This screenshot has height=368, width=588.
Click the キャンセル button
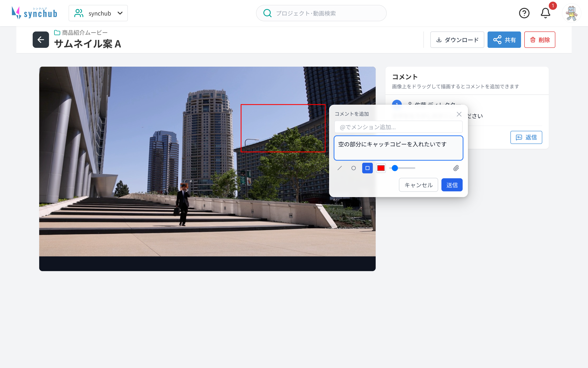(418, 185)
